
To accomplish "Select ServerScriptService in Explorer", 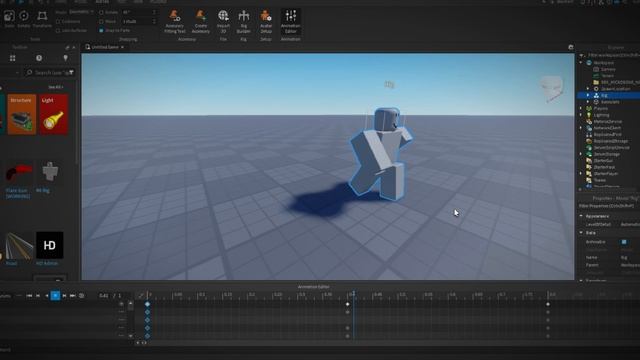I will [x=611, y=148].
